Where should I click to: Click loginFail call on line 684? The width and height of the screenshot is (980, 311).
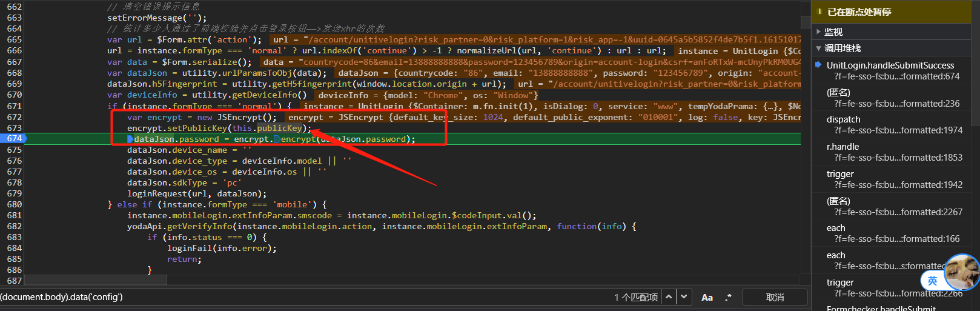(x=190, y=248)
